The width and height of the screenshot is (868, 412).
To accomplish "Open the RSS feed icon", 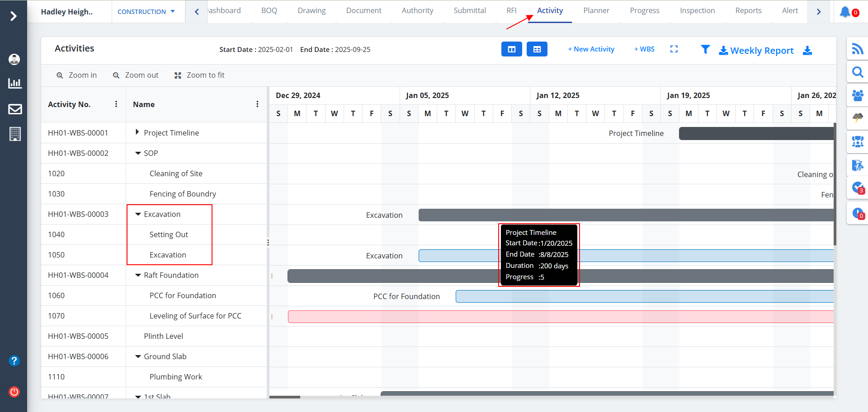I will click(857, 48).
